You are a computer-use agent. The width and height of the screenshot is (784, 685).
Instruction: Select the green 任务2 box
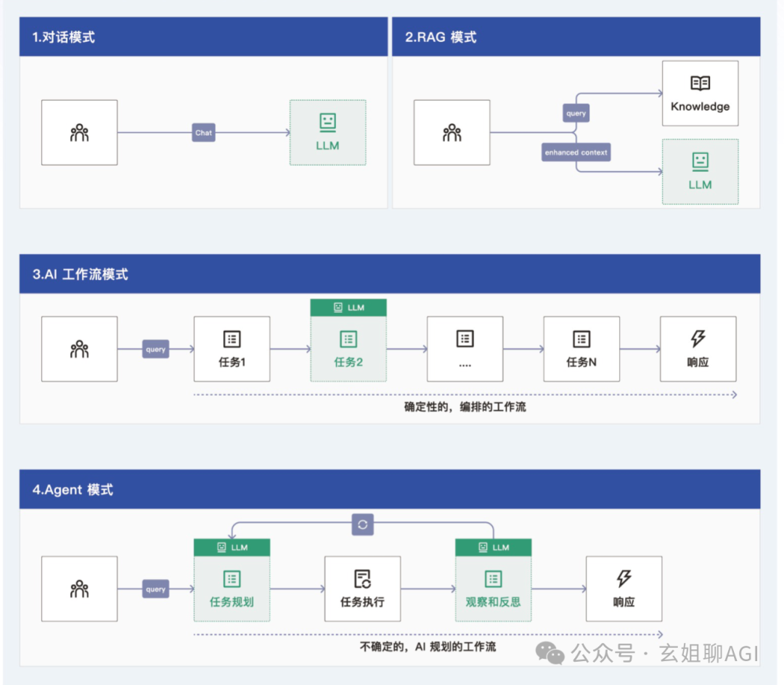[348, 349]
